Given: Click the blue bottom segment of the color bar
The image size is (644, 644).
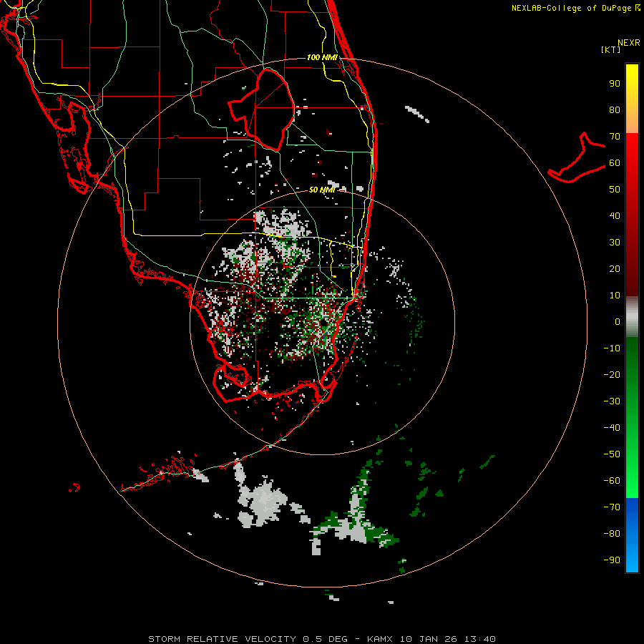Looking at the screenshot, I should click(x=632, y=535).
